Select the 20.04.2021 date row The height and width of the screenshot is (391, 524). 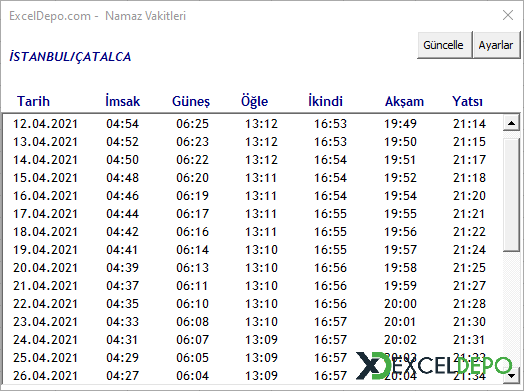tap(252, 268)
